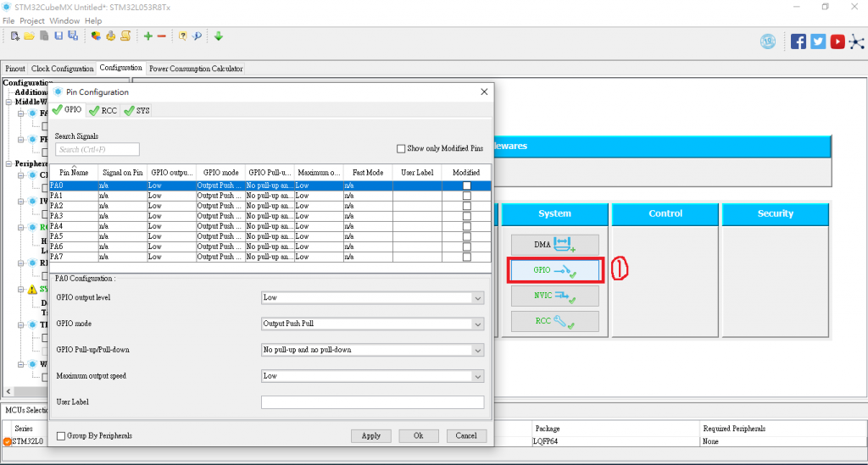Enable Show only Modified Pins checkbox
Screen dimensions: 868x465
pyautogui.click(x=401, y=149)
